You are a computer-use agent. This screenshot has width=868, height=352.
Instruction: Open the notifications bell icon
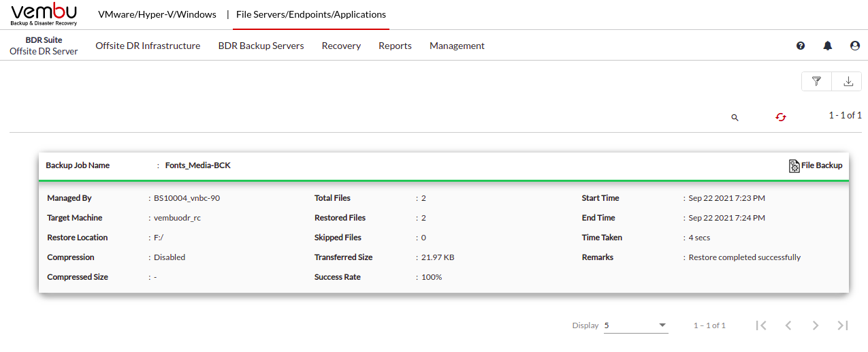(828, 46)
